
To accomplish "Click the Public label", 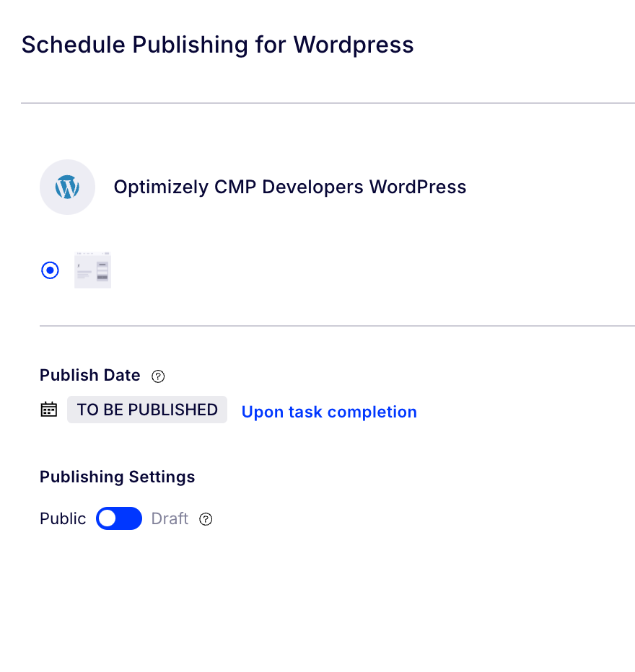I will click(x=63, y=518).
